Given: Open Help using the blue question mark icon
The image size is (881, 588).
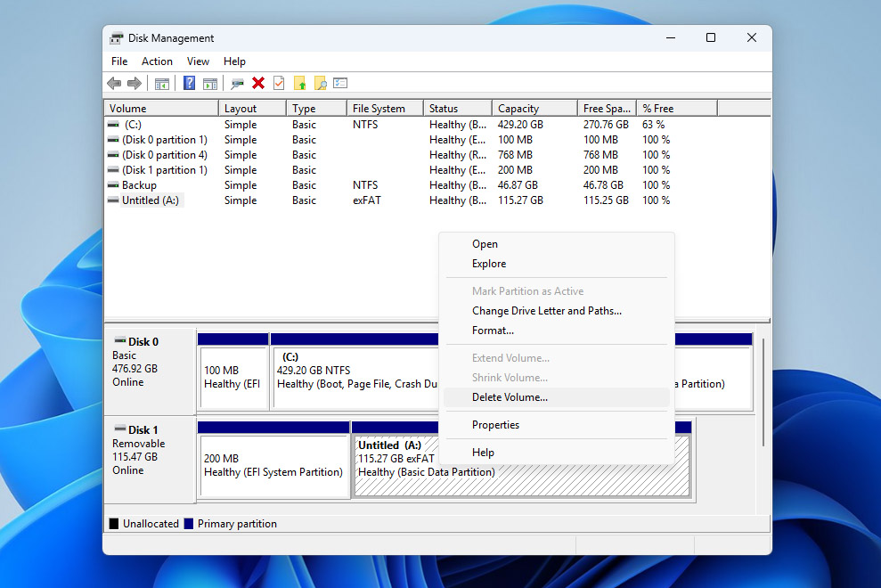Looking at the screenshot, I should tap(188, 83).
